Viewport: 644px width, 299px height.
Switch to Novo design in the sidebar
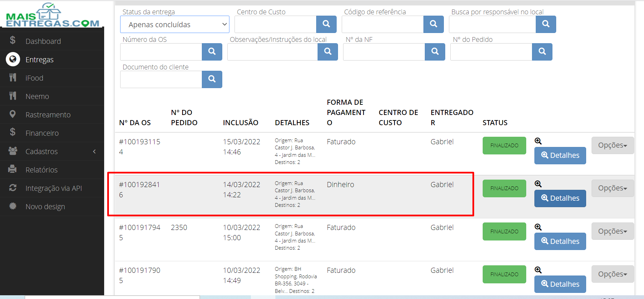pyautogui.click(x=52, y=206)
